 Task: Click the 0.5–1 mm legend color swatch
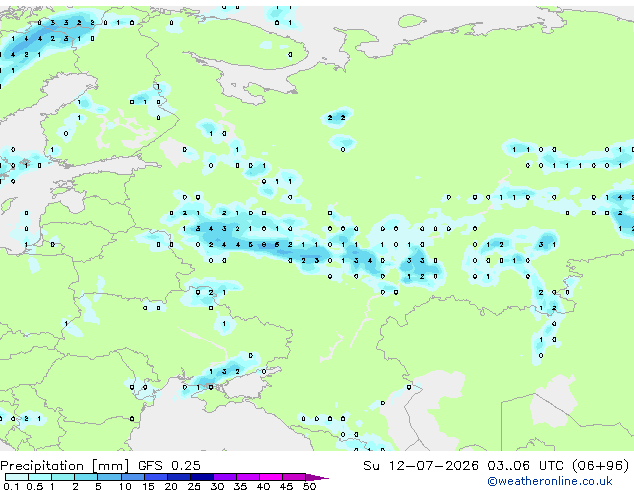click(x=40, y=477)
